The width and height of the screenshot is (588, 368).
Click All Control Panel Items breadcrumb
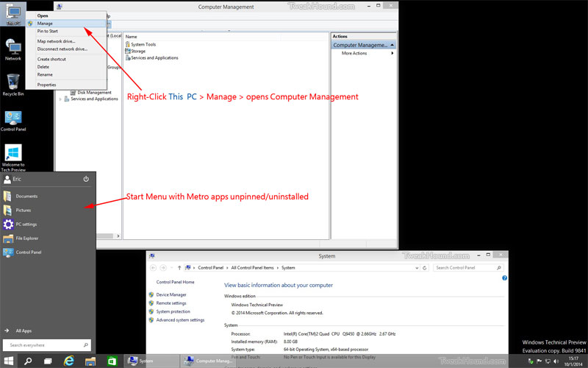point(252,268)
